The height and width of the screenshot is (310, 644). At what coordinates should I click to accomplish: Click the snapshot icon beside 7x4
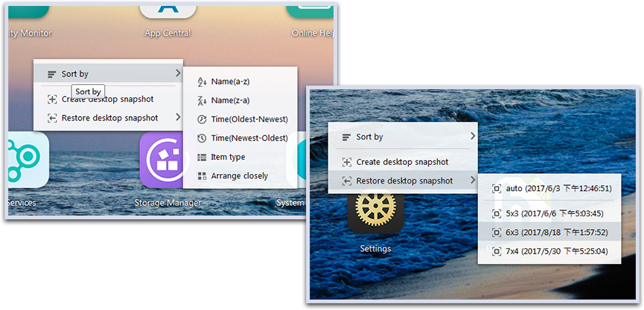pos(497,251)
